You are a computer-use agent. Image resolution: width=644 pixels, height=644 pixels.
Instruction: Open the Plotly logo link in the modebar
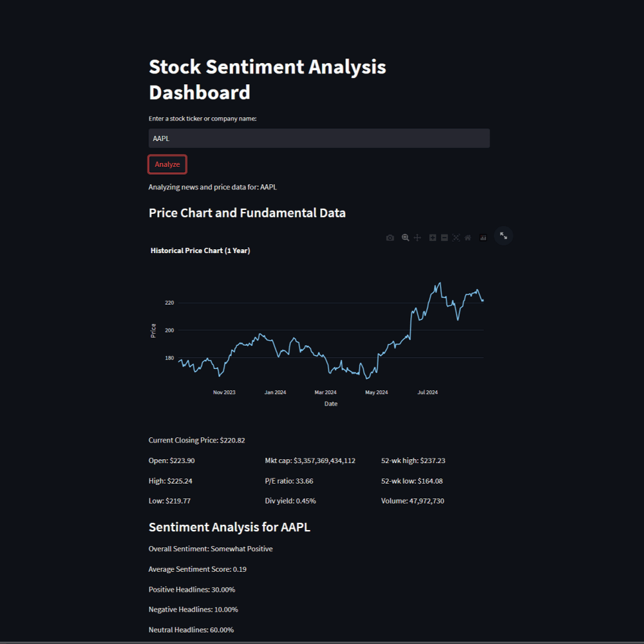(x=483, y=237)
